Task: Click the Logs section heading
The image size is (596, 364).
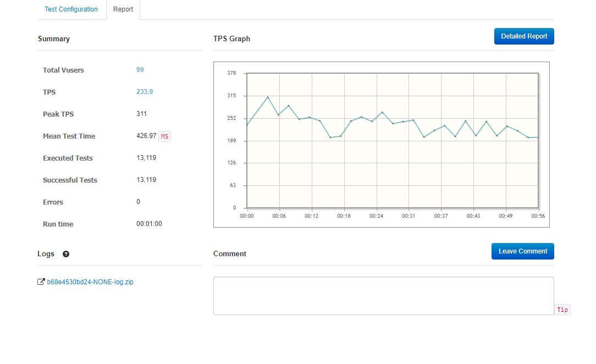Action: tap(46, 254)
